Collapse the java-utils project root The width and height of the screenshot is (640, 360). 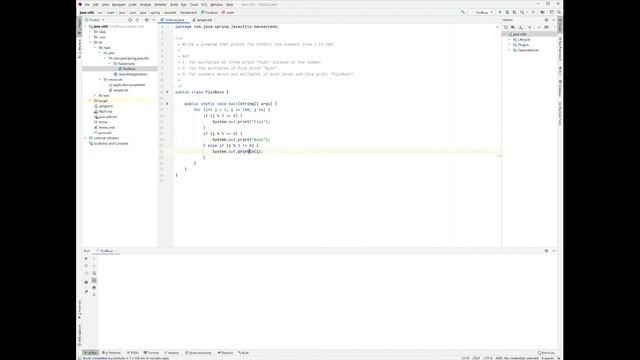(x=86, y=27)
